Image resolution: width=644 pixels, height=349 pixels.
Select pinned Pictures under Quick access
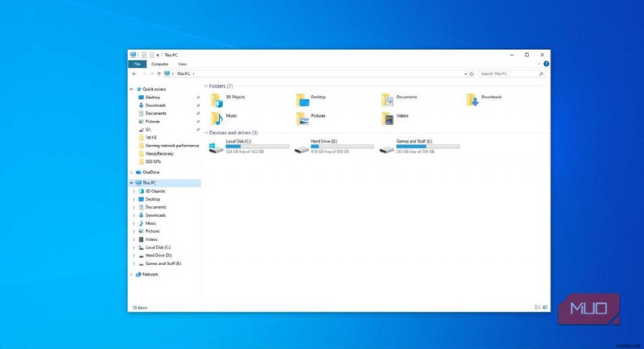[x=152, y=122]
